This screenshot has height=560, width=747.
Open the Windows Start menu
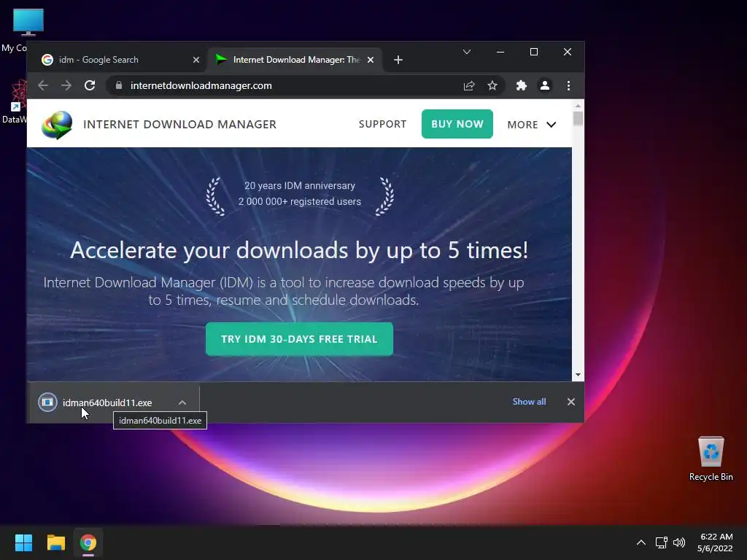(23, 542)
